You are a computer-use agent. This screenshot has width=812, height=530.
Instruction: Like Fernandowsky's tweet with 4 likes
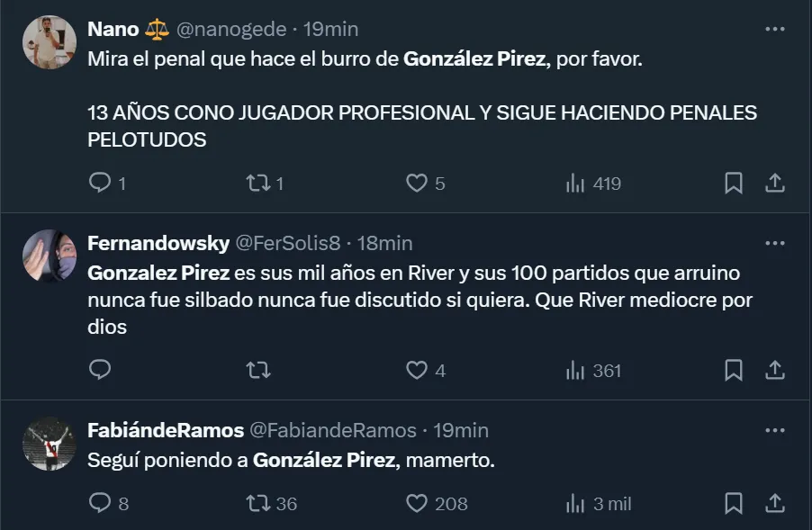(416, 370)
